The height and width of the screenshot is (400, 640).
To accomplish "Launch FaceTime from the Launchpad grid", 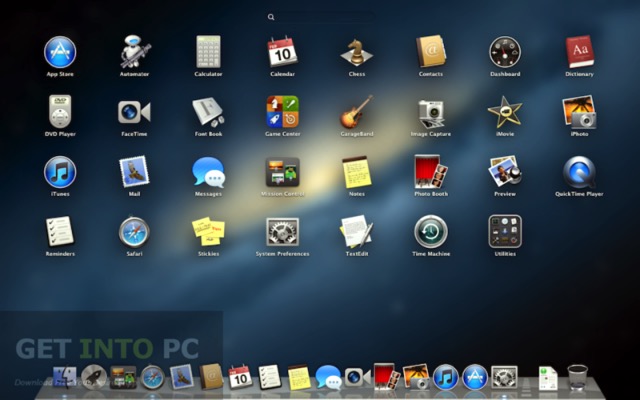I will [x=134, y=112].
